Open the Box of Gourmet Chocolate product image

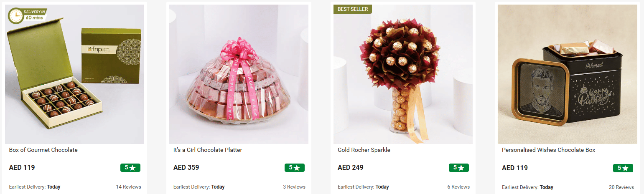pyautogui.click(x=74, y=74)
